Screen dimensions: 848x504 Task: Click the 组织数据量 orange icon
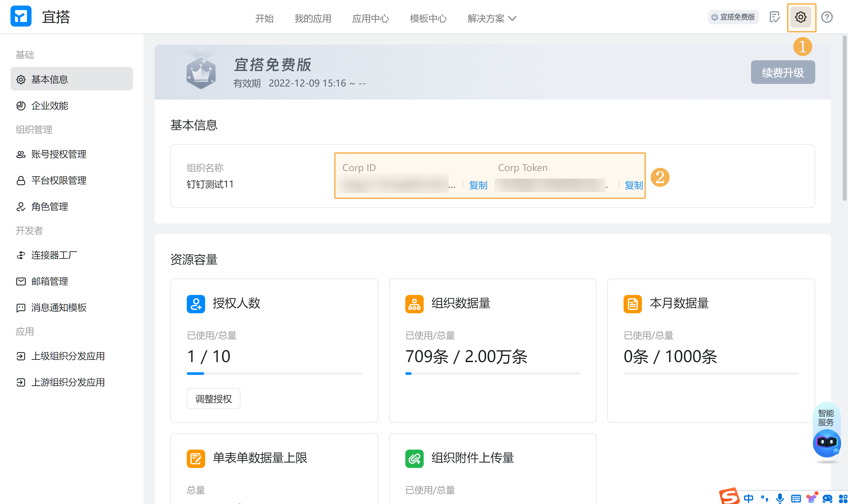coord(414,304)
